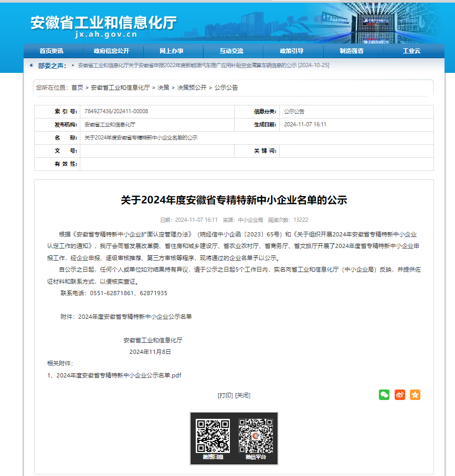This screenshot has height=476, width=455.
Task: Click the [打印] print link
Action: tap(225, 395)
